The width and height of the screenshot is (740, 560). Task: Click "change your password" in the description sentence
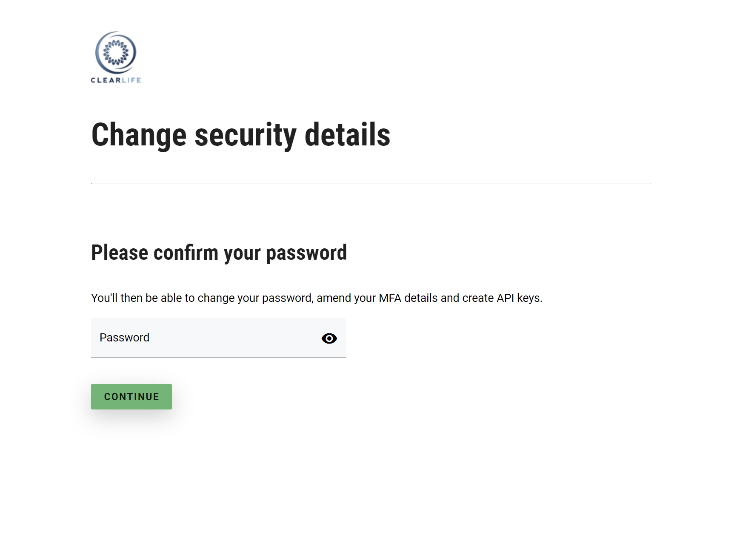pos(254,298)
